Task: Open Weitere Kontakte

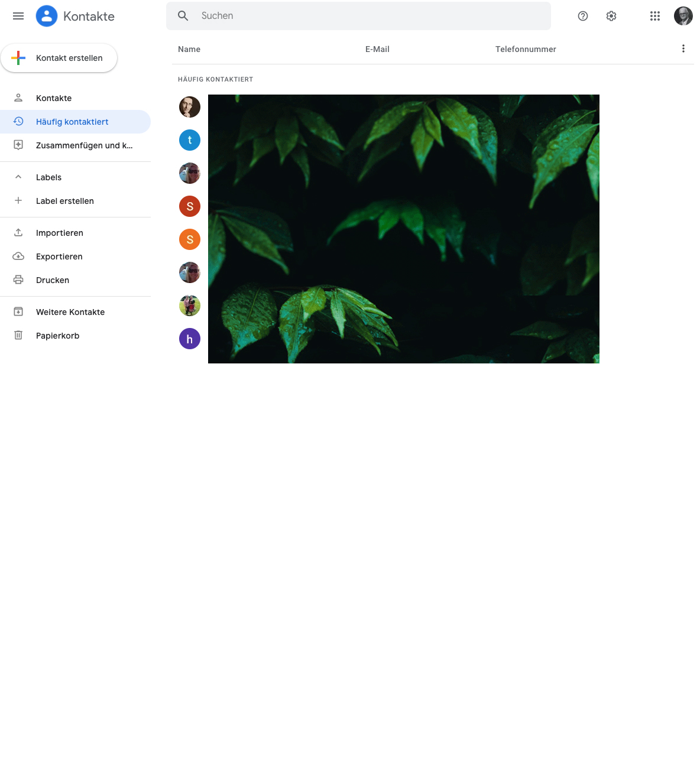Action: (75, 312)
